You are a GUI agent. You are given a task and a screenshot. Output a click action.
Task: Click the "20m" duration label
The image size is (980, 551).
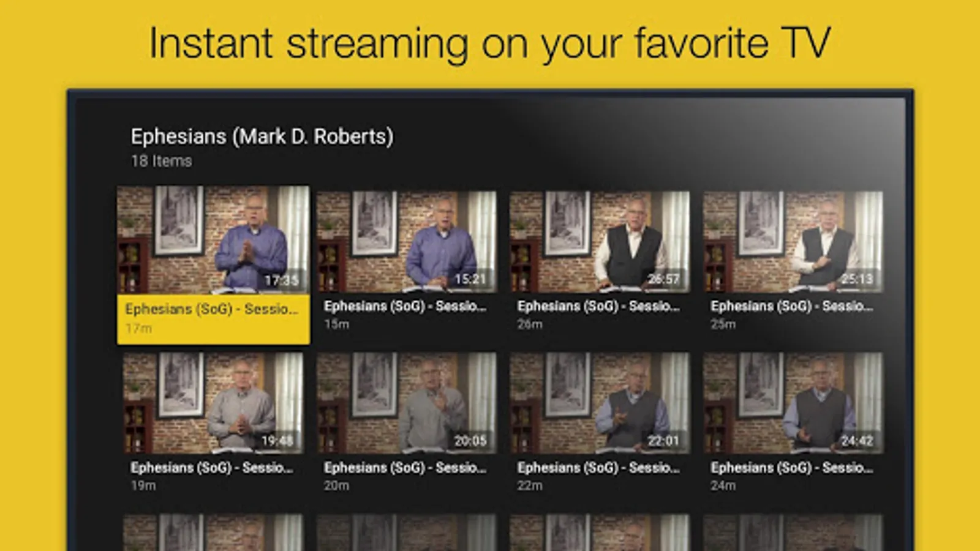click(x=337, y=485)
